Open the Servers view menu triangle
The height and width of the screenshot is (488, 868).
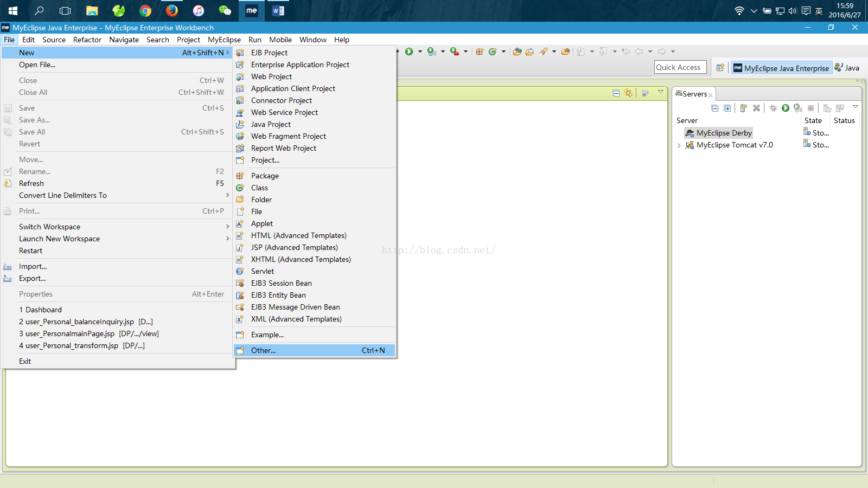pos(856,107)
